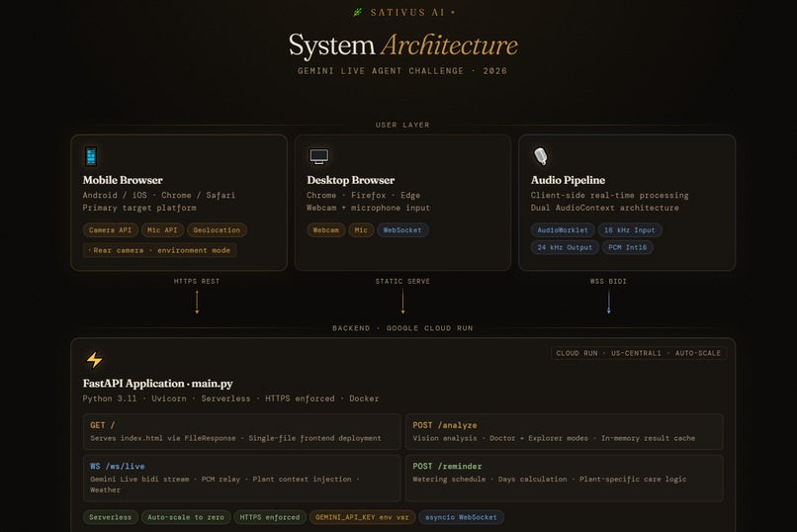
Task: Open the POST /reminder endpoint box
Action: coord(565,479)
